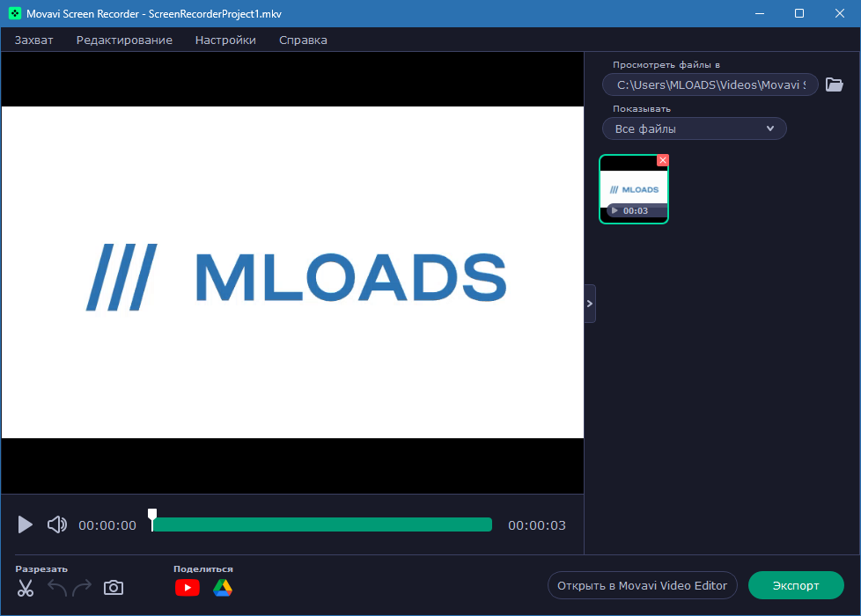Click Открыть в Movavi Video Editor
861x616 pixels.
[642, 585]
